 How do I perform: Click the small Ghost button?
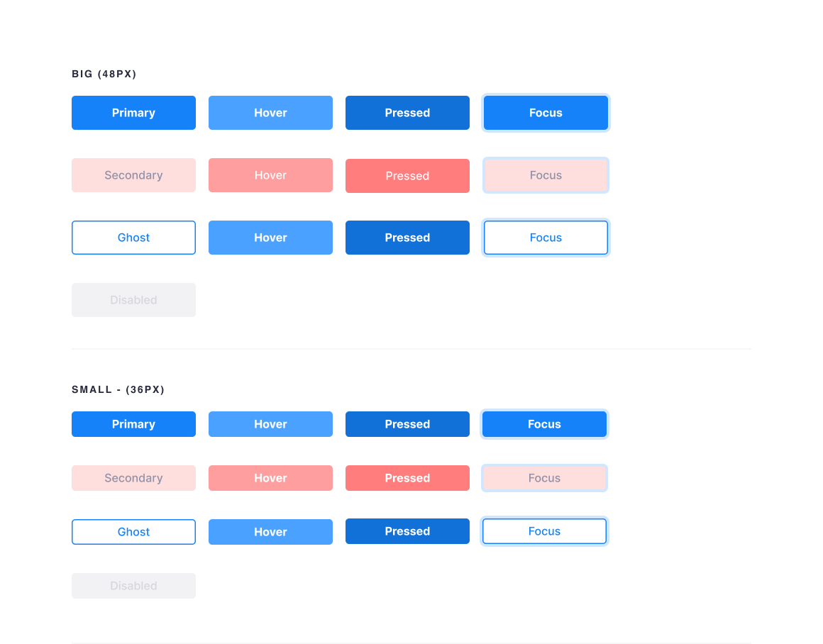pos(133,531)
